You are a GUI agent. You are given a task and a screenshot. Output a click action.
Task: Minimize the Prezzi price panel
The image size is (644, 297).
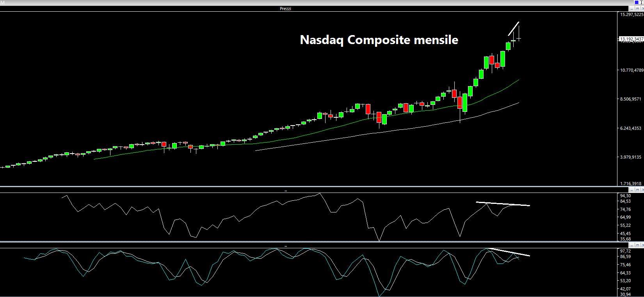pyautogui.click(x=632, y=9)
